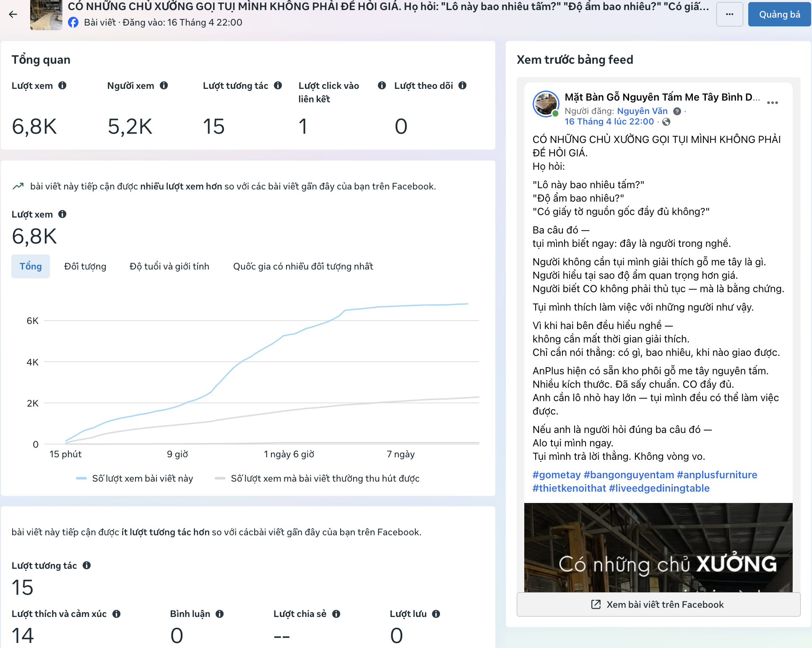Click the post thumbnail in header
This screenshot has height=648, width=812.
click(x=46, y=15)
